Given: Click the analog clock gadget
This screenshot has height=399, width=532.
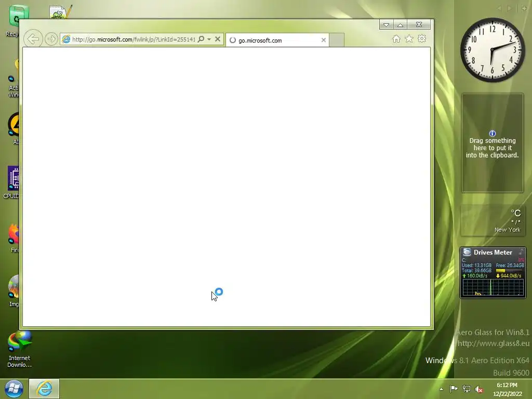Looking at the screenshot, I should coord(493,49).
